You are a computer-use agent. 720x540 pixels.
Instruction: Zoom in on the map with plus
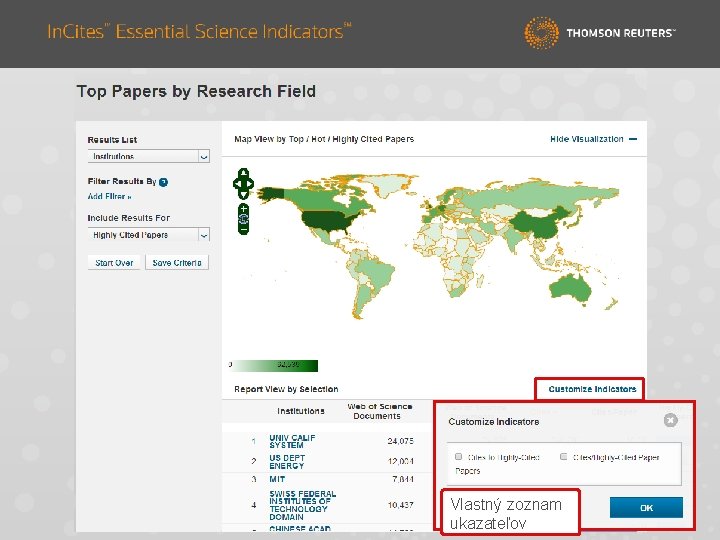[x=243, y=209]
